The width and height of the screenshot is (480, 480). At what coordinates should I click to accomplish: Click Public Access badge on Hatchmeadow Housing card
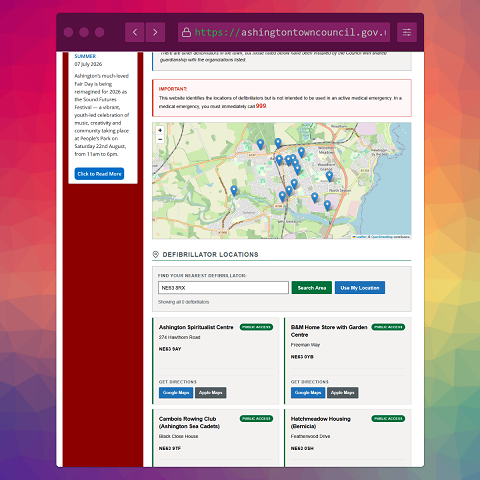coord(388,419)
